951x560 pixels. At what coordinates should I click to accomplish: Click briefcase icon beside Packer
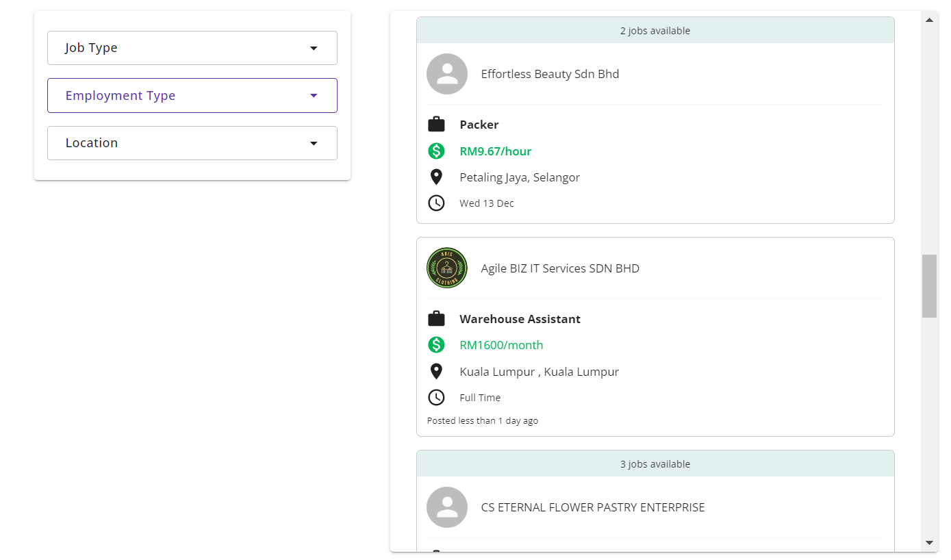coord(436,125)
